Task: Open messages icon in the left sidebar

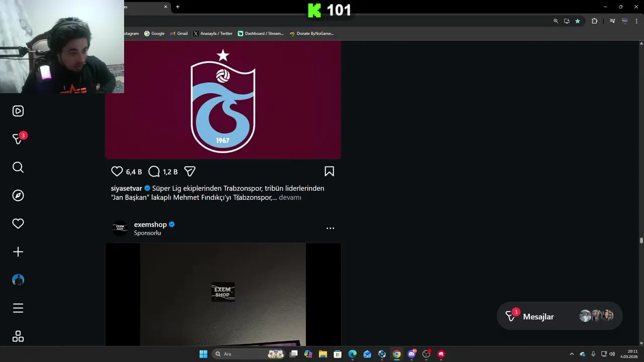Action: [x=18, y=139]
